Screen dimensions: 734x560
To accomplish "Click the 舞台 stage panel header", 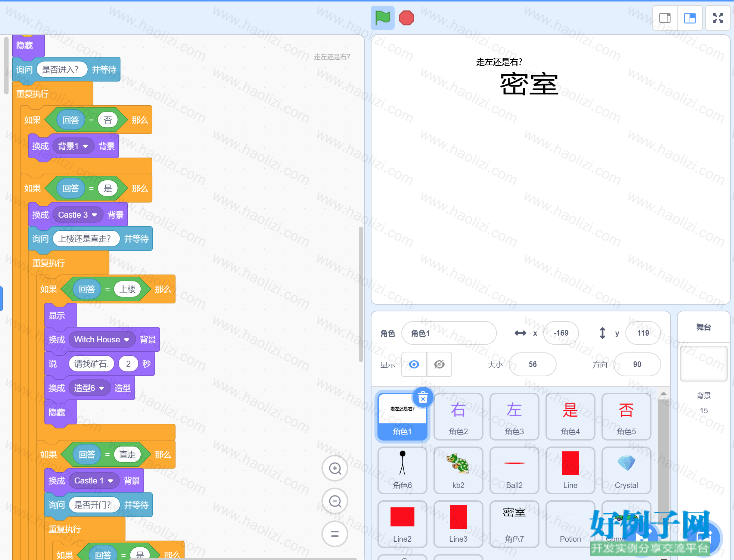I will pyautogui.click(x=703, y=327).
